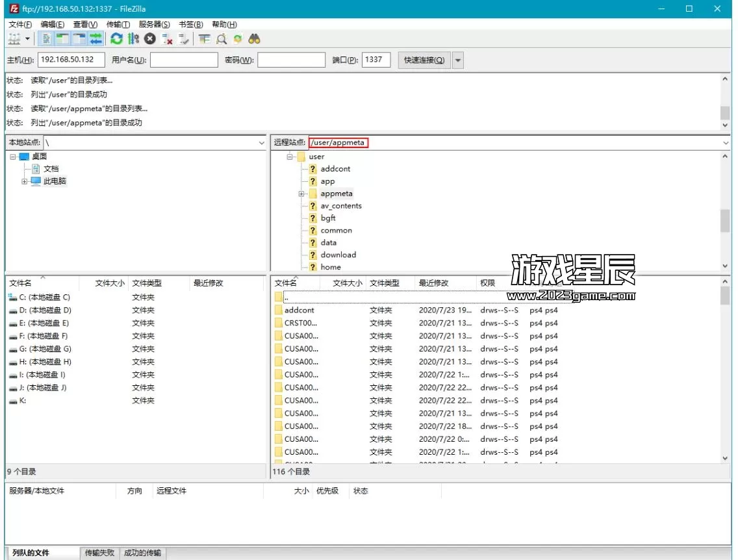Open the Site Manager icon
This screenshot has height=560, width=738.
(14, 39)
